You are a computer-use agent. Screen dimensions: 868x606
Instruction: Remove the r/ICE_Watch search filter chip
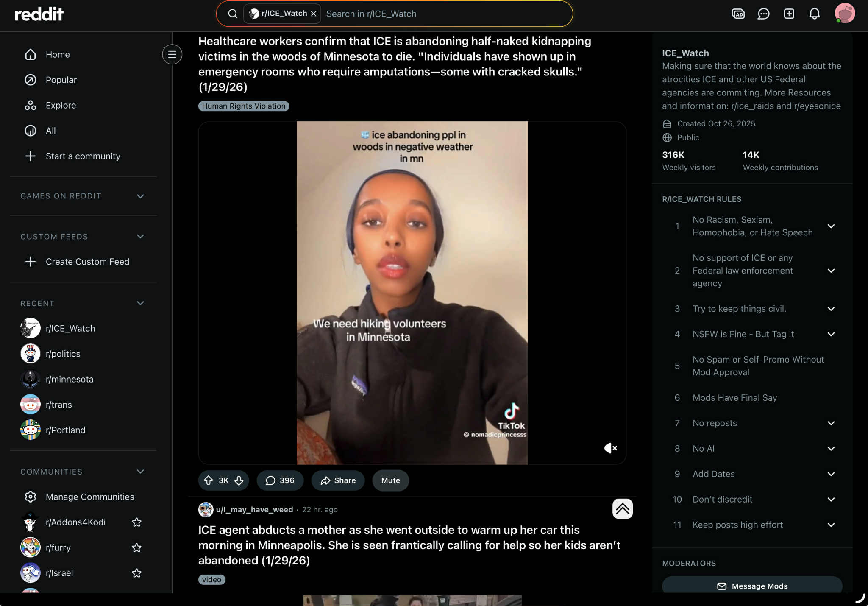(314, 14)
